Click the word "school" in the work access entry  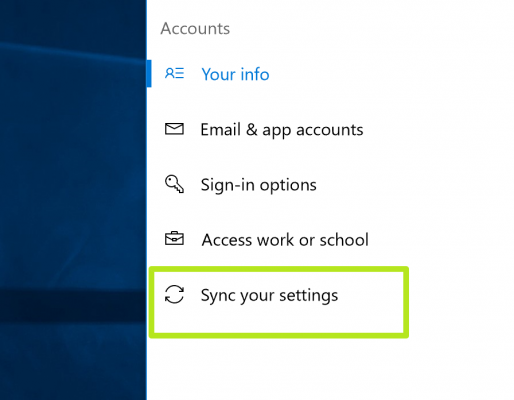(x=344, y=240)
